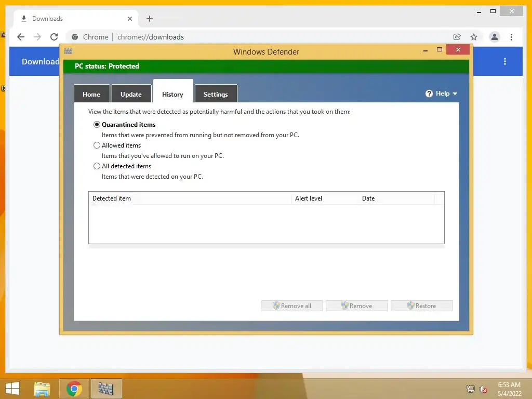Bookmark this page with the star icon
The width and height of the screenshot is (532, 399).
point(474,37)
